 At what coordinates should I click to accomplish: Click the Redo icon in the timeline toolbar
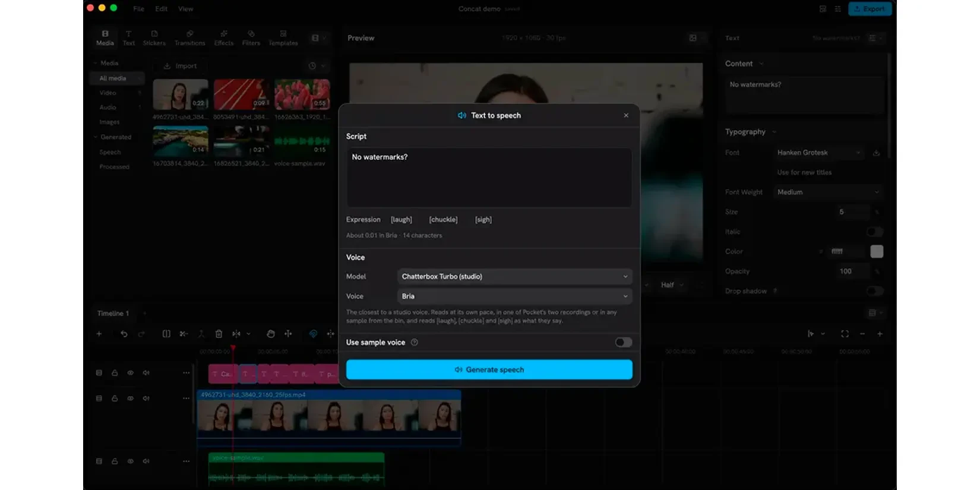(141, 334)
